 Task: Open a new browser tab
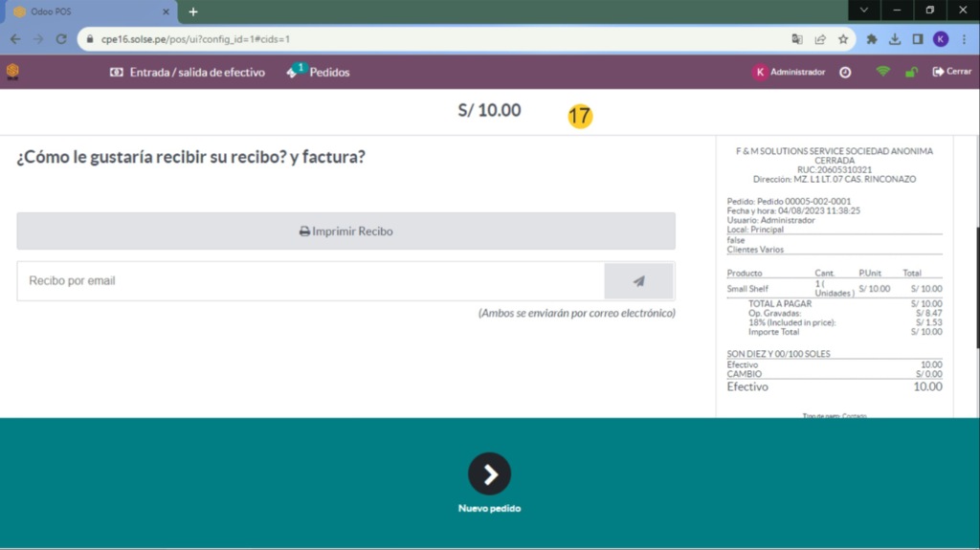193,11
